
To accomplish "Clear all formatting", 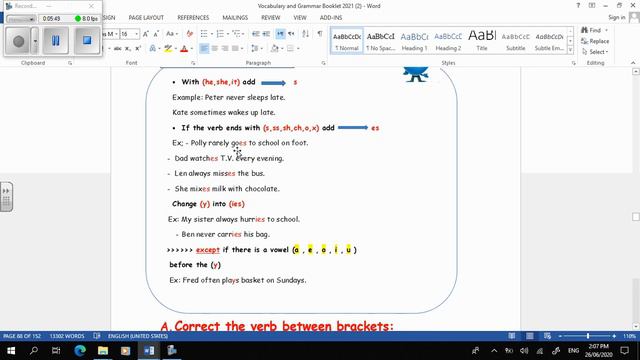I will 189,34.
